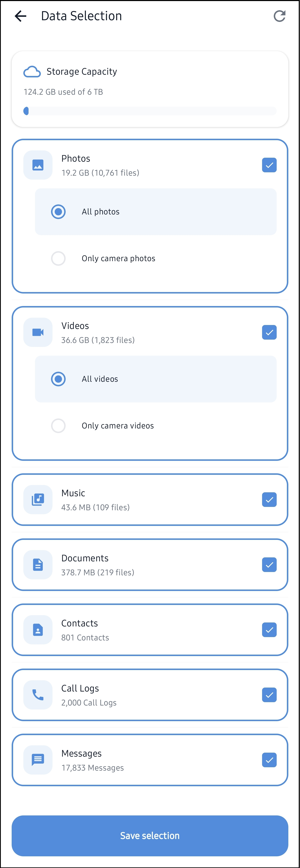
Task: Select the All videos radio button
Action: coord(58,379)
